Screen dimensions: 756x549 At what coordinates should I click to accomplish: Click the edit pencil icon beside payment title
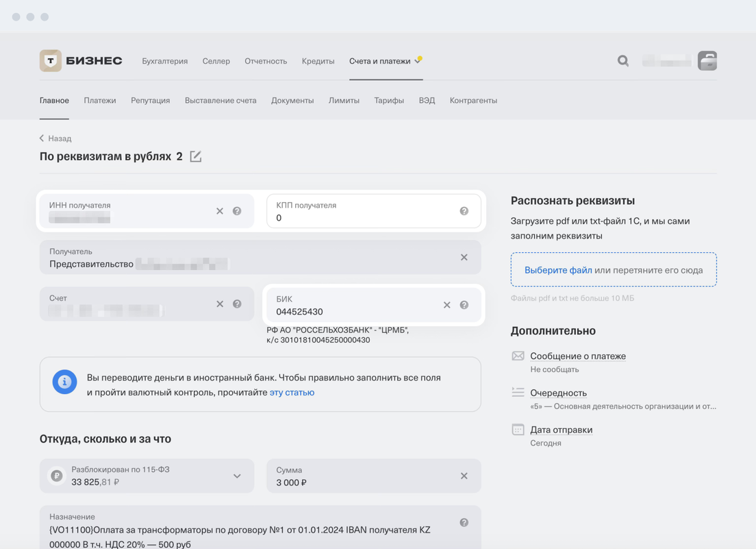(x=196, y=156)
